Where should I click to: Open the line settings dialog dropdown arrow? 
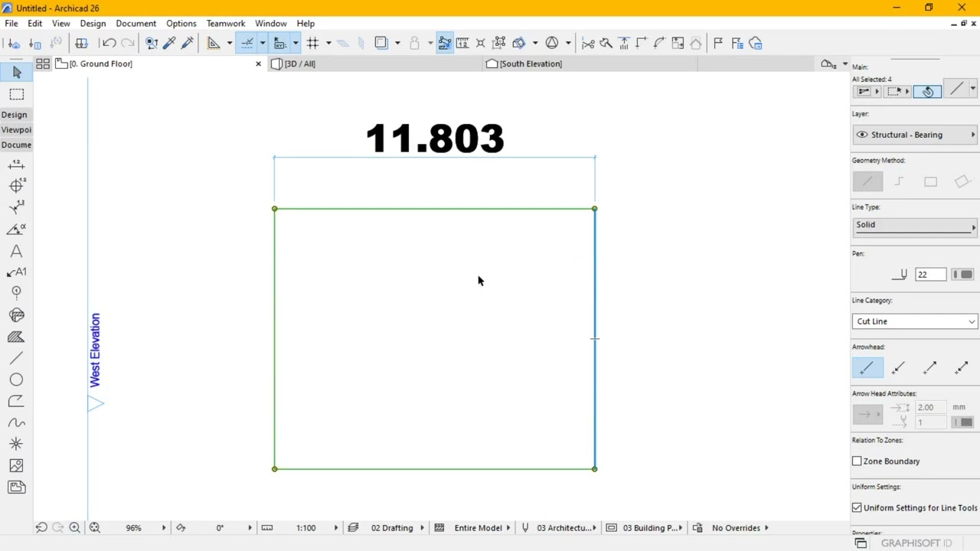(972, 90)
